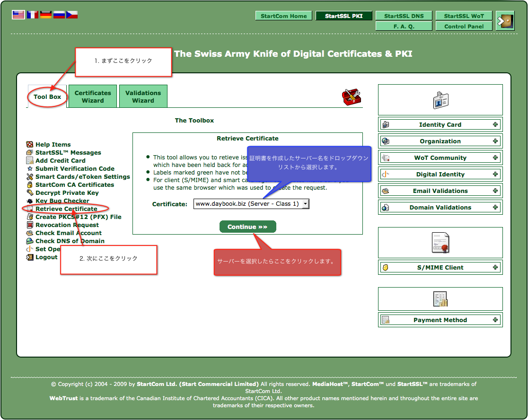The image size is (528, 420).
Task: Switch to the Tool Box tab
Action: pos(47,96)
